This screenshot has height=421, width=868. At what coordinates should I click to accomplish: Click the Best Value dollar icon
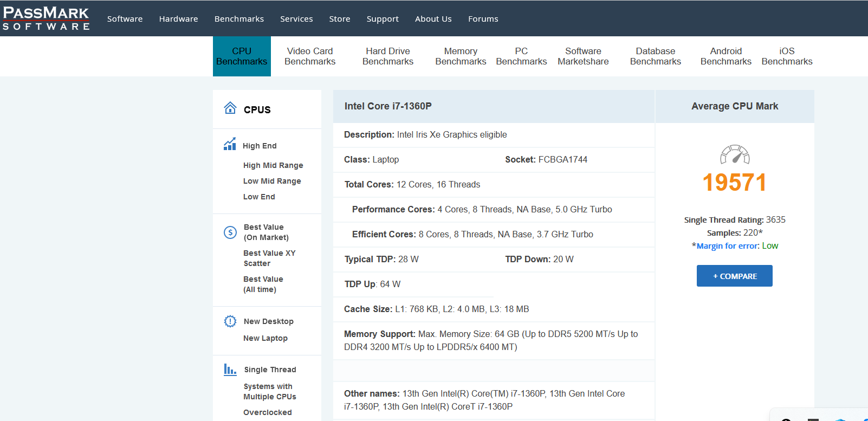click(230, 232)
